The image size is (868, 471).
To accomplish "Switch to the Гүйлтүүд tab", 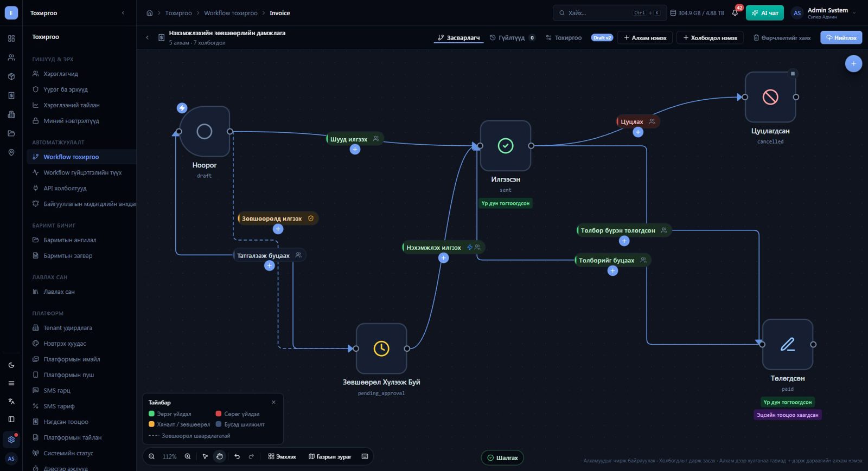I will 512,37.
